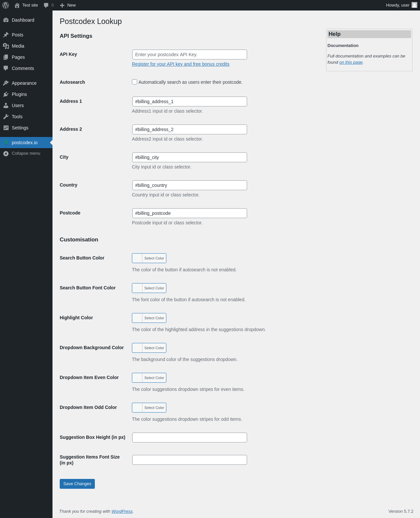Click the Posts pin icon
This screenshot has width=420, height=518.
pyautogui.click(x=6, y=35)
